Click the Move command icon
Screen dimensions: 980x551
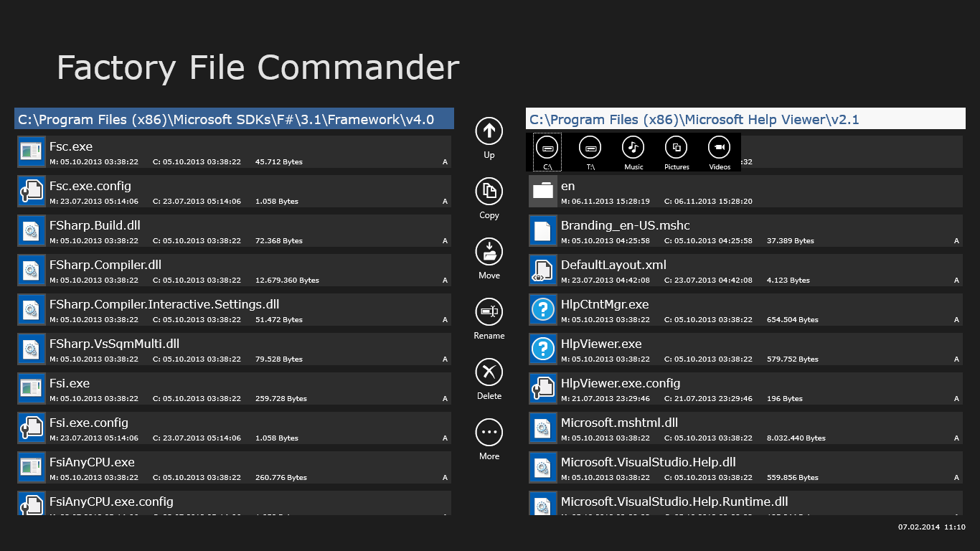click(489, 252)
